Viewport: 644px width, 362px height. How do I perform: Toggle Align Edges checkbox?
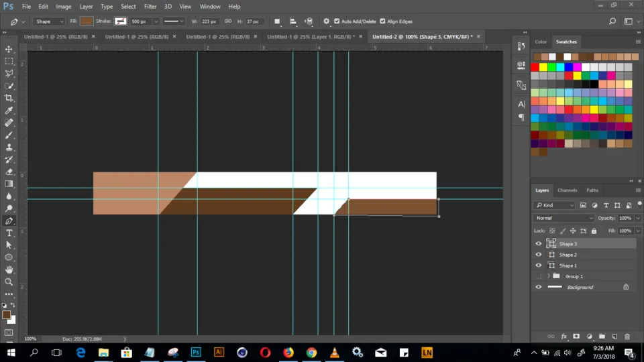[x=383, y=21]
